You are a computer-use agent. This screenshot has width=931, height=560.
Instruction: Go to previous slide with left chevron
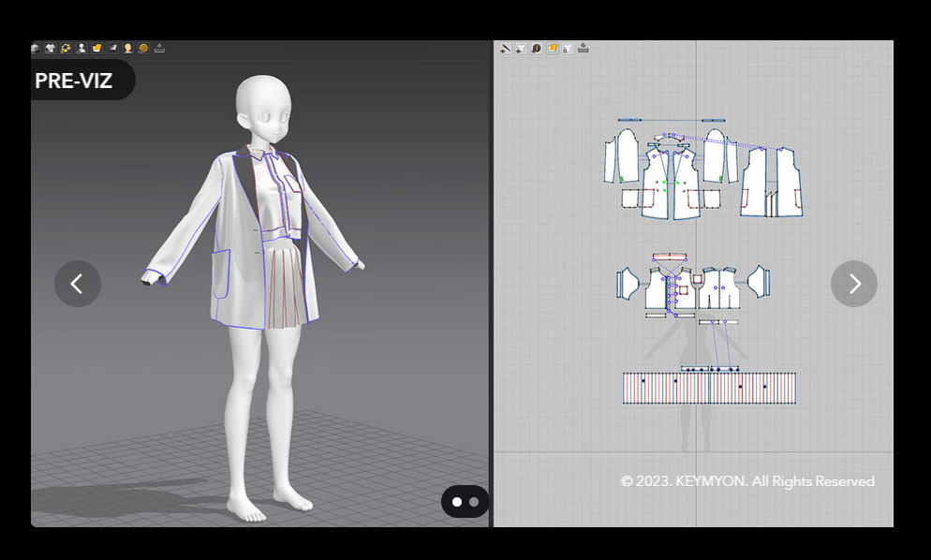pyautogui.click(x=77, y=284)
